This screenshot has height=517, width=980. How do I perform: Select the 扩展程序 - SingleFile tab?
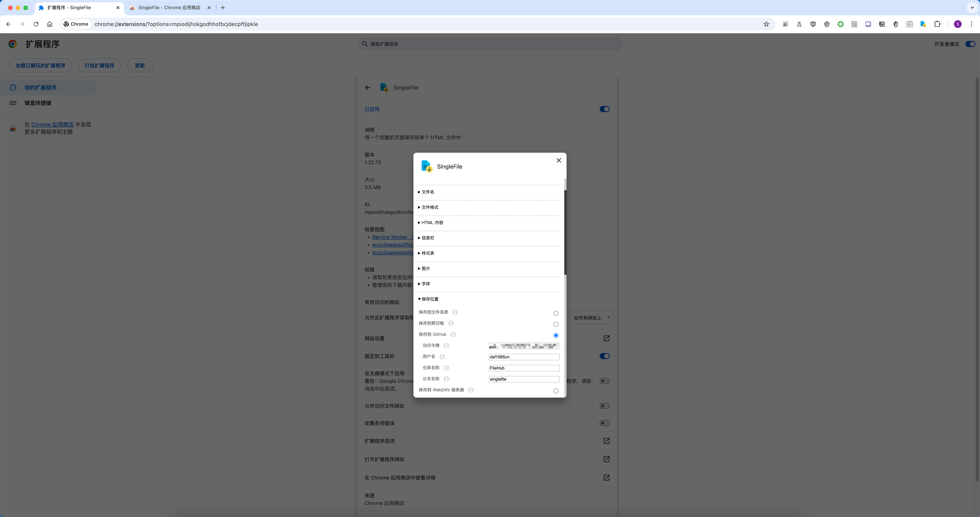click(x=79, y=8)
